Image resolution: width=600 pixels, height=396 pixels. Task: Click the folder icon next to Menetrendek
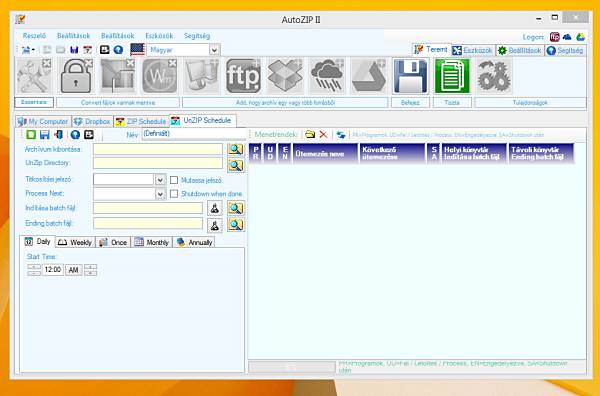point(310,134)
